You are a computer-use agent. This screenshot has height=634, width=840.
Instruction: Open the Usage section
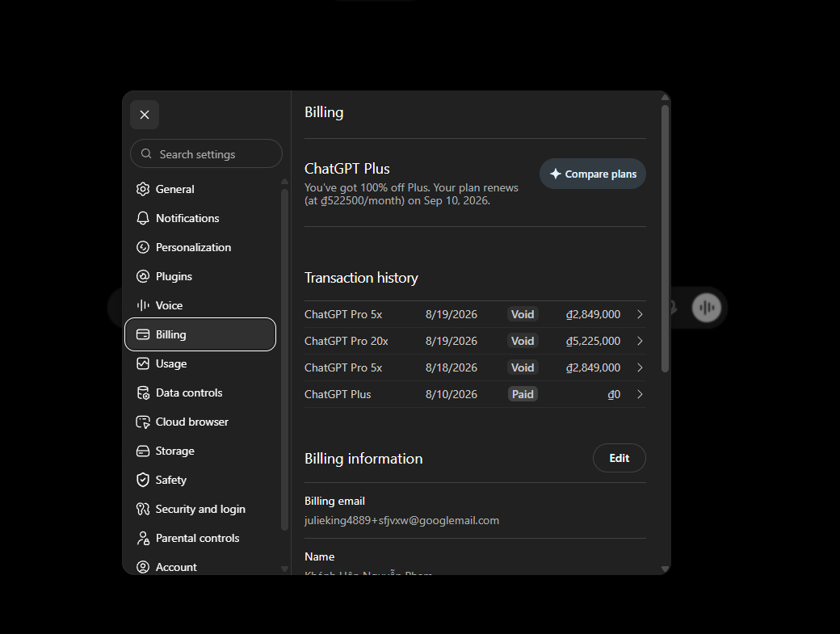[x=200, y=363]
